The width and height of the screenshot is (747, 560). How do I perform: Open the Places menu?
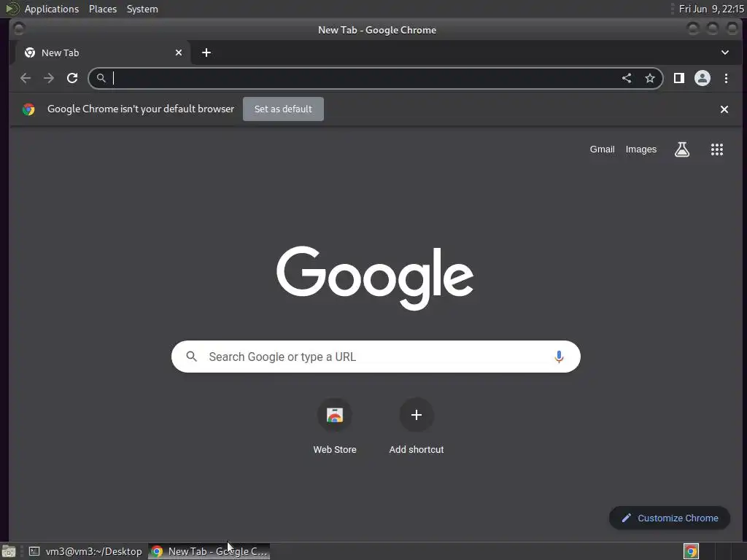[102, 9]
